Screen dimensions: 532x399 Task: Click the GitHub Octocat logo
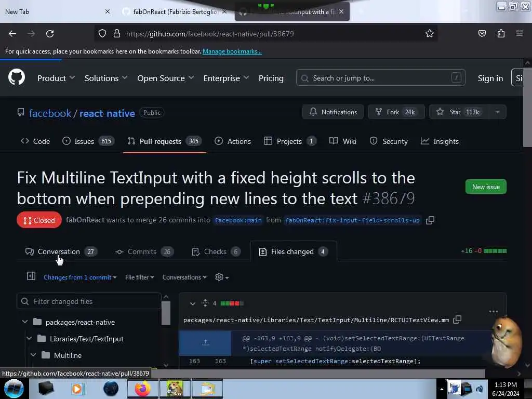pyautogui.click(x=16, y=77)
